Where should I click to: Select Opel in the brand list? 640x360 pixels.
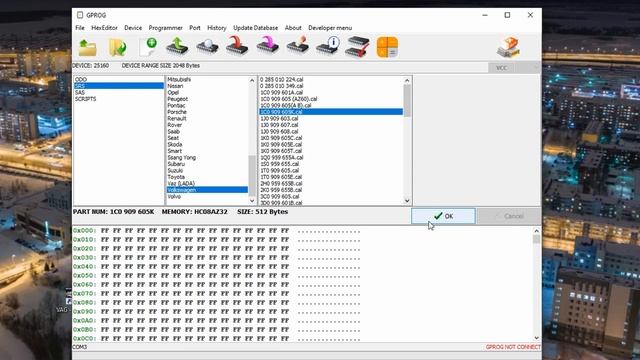click(207, 92)
